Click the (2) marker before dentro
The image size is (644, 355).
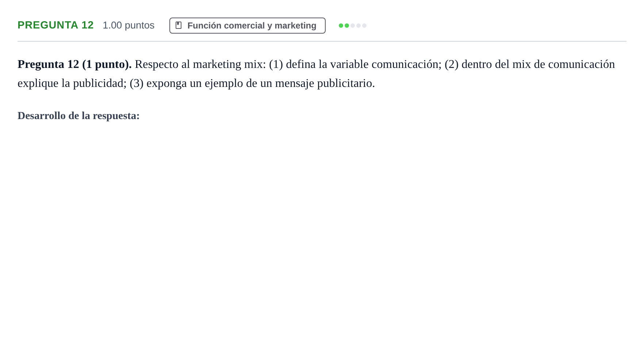452,64
